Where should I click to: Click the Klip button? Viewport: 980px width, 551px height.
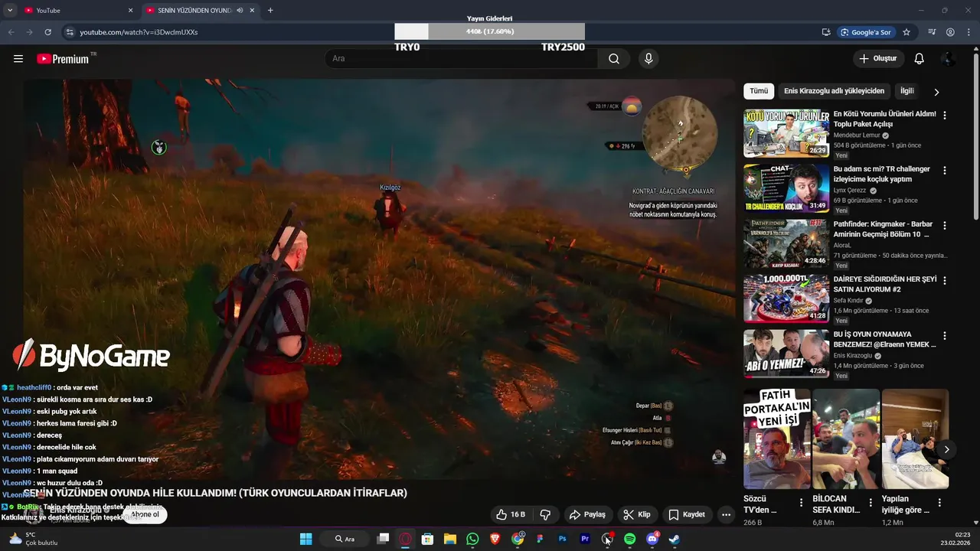[636, 514]
